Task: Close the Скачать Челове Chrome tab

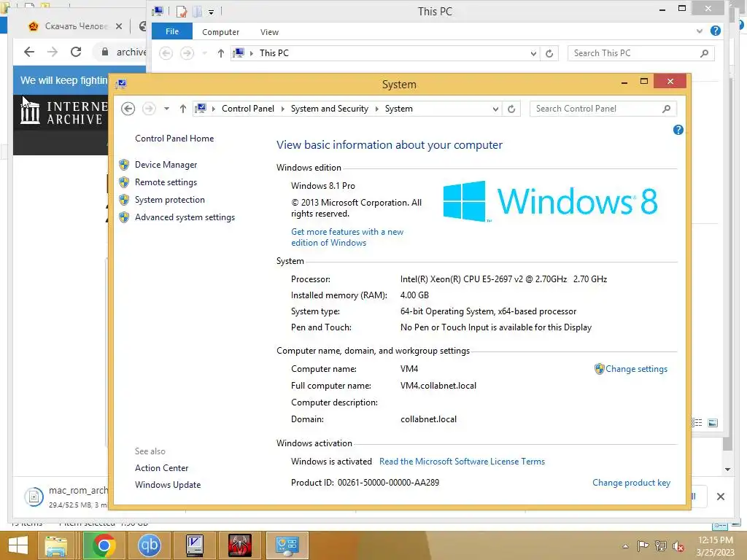Action: click(119, 26)
